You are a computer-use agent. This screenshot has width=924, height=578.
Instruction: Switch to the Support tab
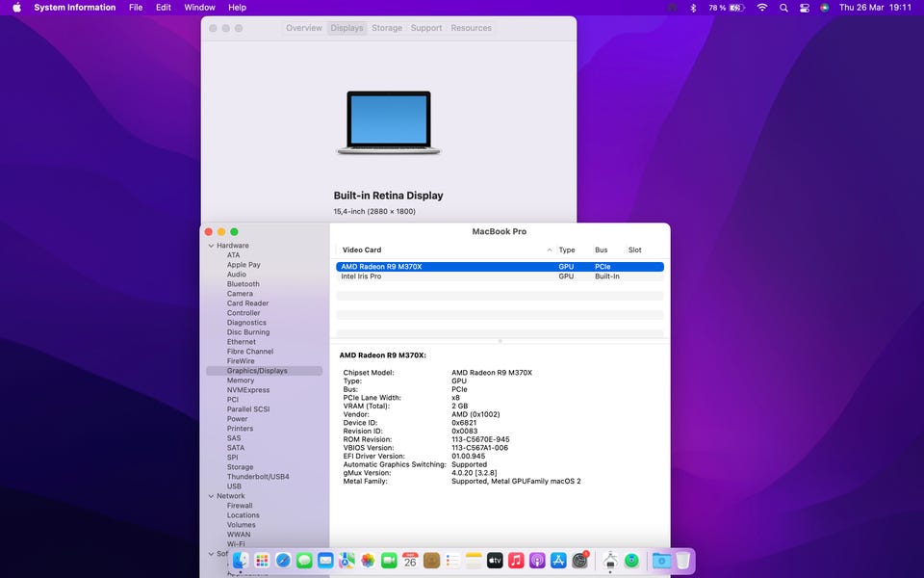(x=426, y=28)
